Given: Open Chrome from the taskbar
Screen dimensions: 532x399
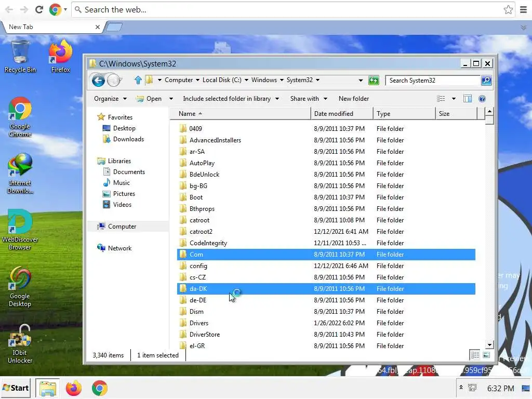Looking at the screenshot, I should [99, 388].
